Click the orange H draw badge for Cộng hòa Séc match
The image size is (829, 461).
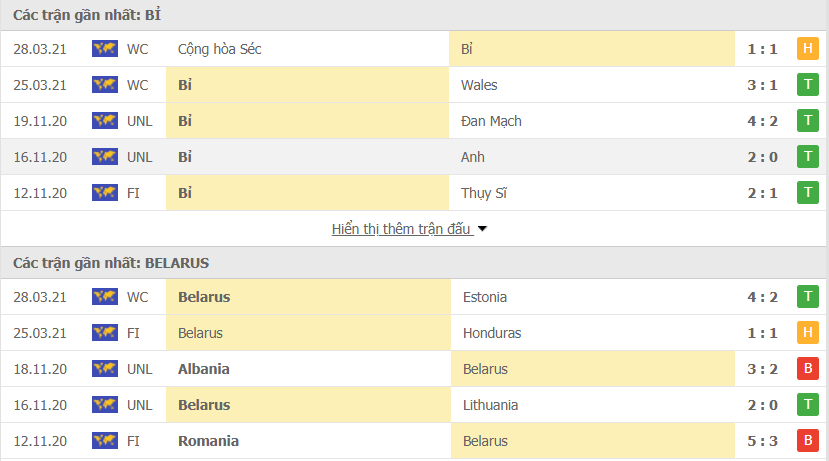click(x=807, y=49)
